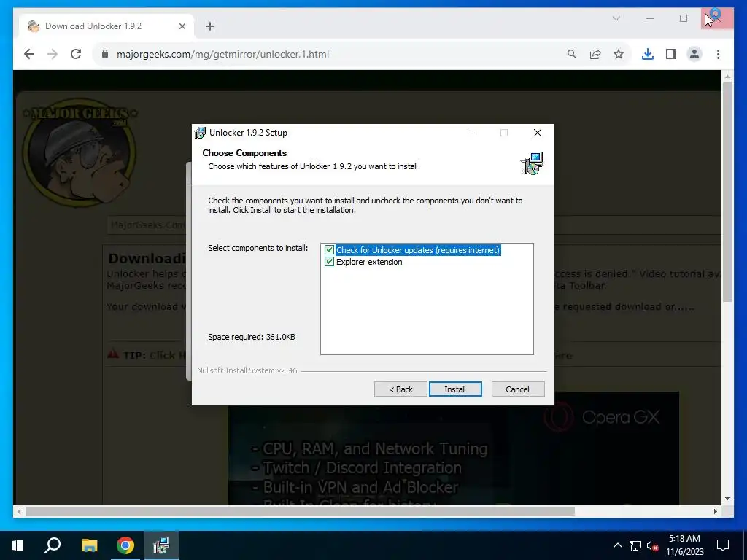Viewport: 747px width, 560px height.
Task: Click the Opera GX advertisement banner
Action: (454, 448)
